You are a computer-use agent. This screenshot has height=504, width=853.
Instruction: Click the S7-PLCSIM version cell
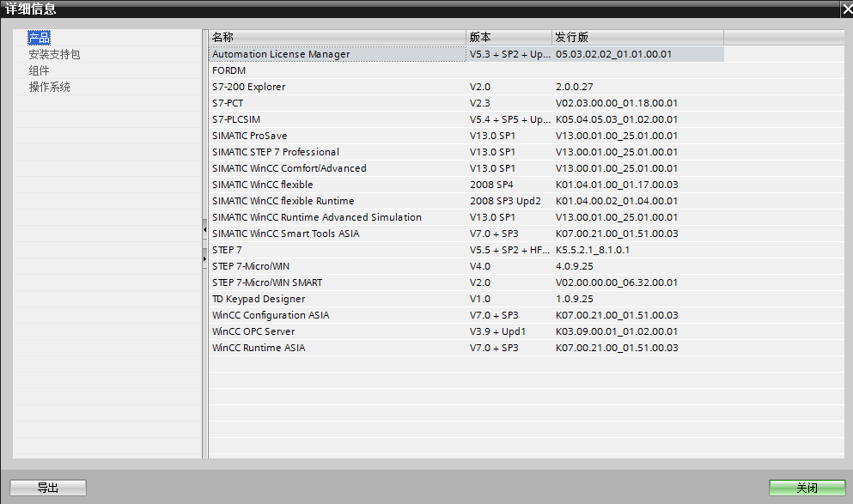(x=509, y=119)
